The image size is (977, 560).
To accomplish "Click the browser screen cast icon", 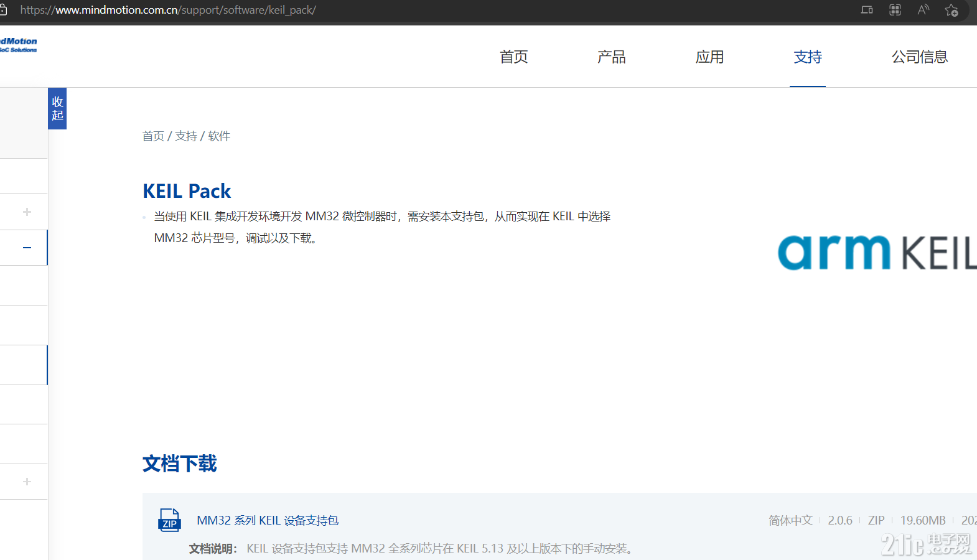I will [867, 10].
